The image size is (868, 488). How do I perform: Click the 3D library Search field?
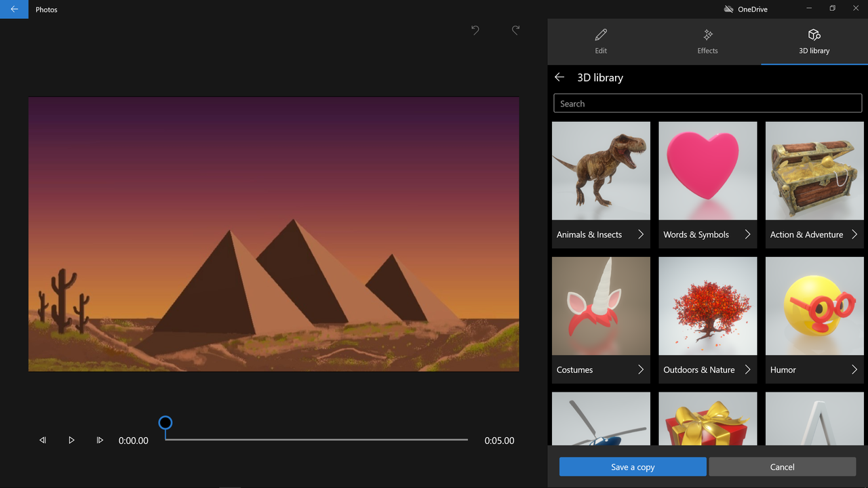pyautogui.click(x=708, y=104)
